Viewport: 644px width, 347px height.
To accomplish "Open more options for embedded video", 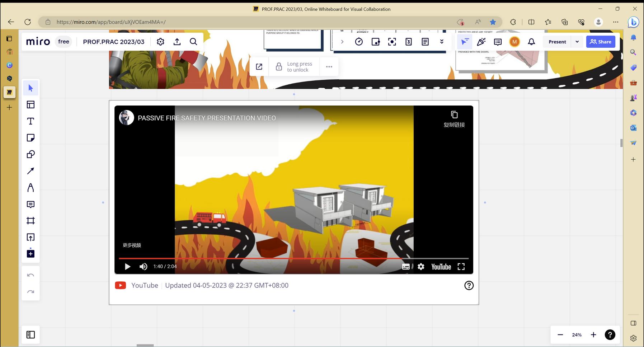I will 329,67.
